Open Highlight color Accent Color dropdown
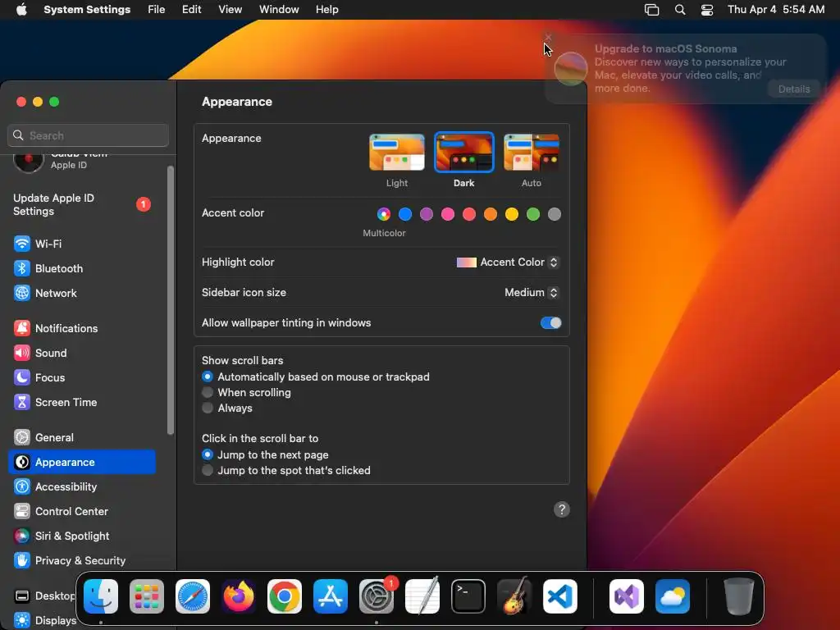 (507, 262)
